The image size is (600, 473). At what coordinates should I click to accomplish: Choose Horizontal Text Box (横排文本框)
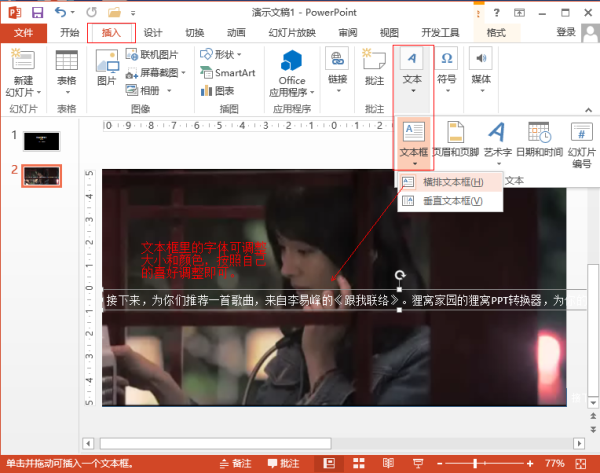click(450, 182)
